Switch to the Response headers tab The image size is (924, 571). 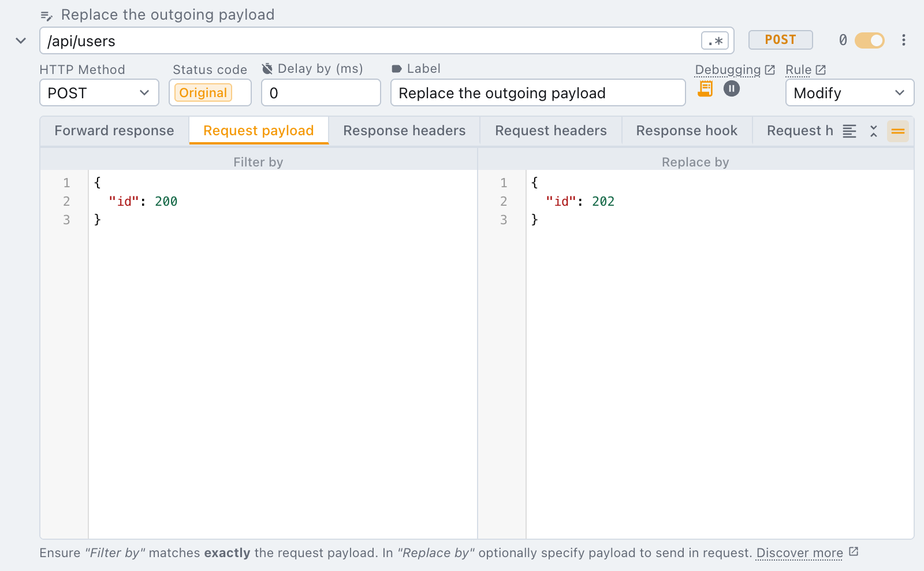(x=404, y=131)
